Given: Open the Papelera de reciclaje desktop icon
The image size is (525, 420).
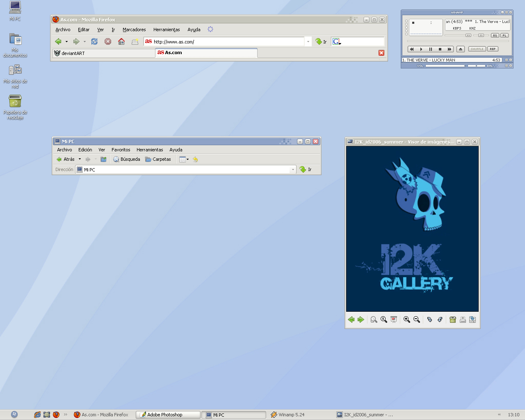Looking at the screenshot, I should click(x=15, y=107).
